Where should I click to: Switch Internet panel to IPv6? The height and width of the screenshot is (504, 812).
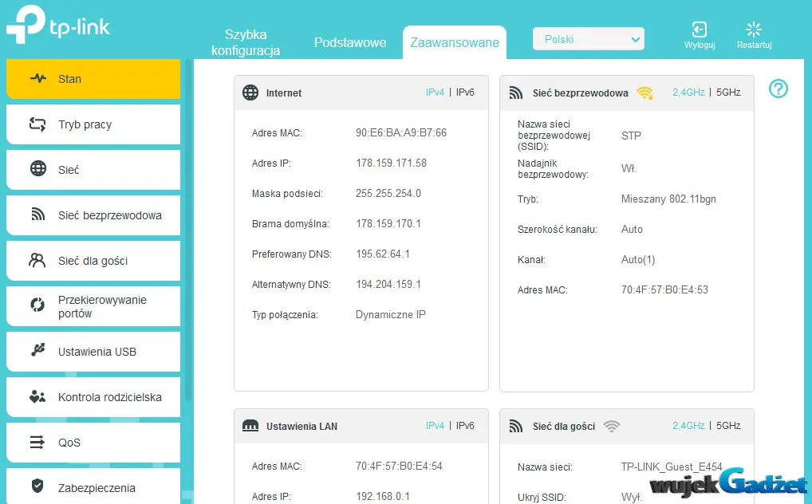coord(465,93)
